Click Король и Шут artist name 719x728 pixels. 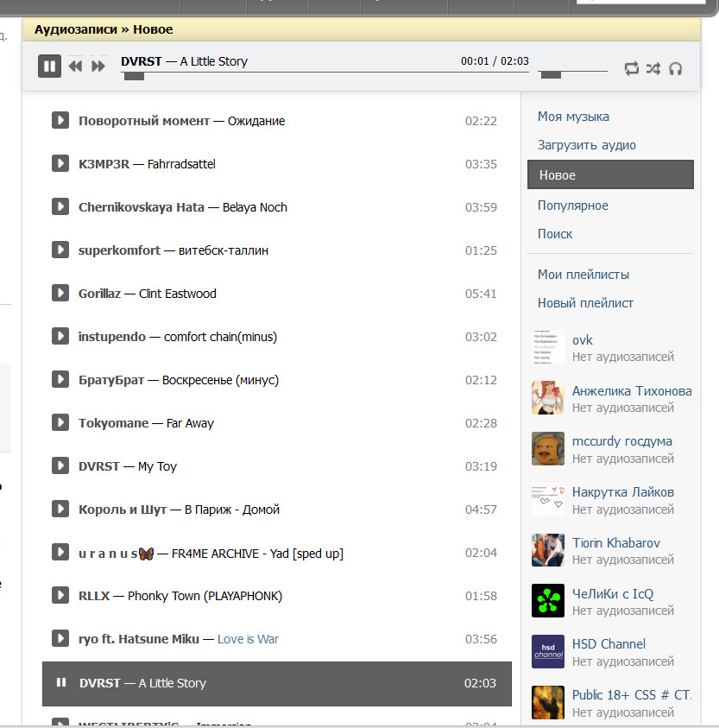122,510
